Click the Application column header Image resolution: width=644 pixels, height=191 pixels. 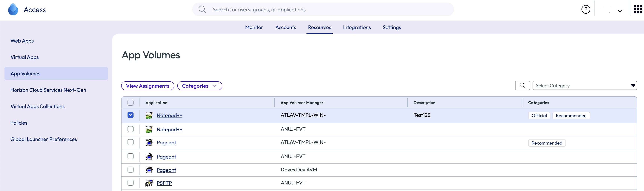156,103
